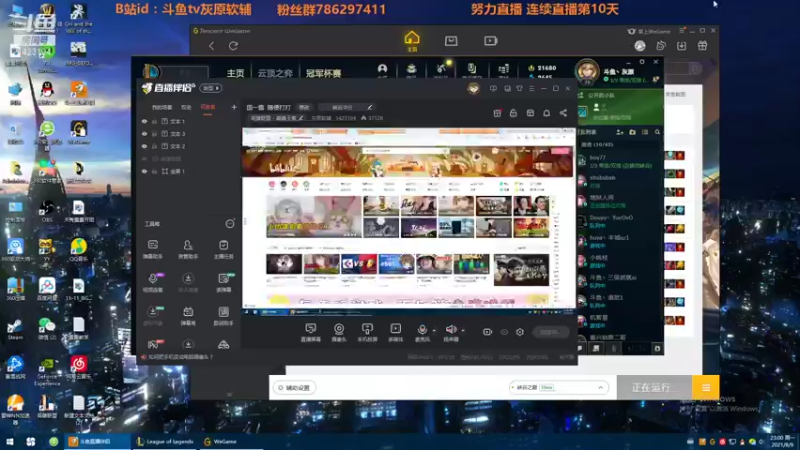This screenshot has width=800, height=450.
Task: Open the WeGame video icon in the top bar
Action: (x=490, y=40)
